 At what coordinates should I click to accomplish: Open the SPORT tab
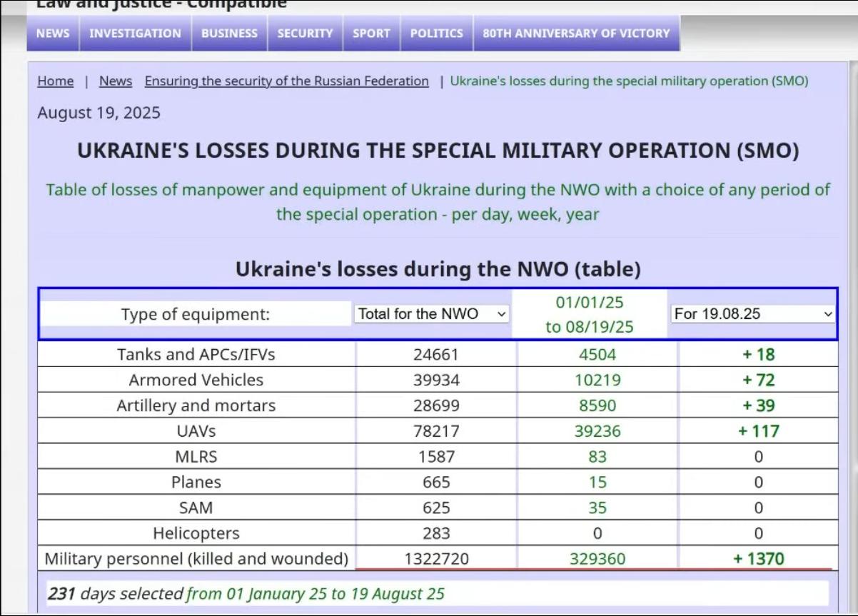click(371, 34)
